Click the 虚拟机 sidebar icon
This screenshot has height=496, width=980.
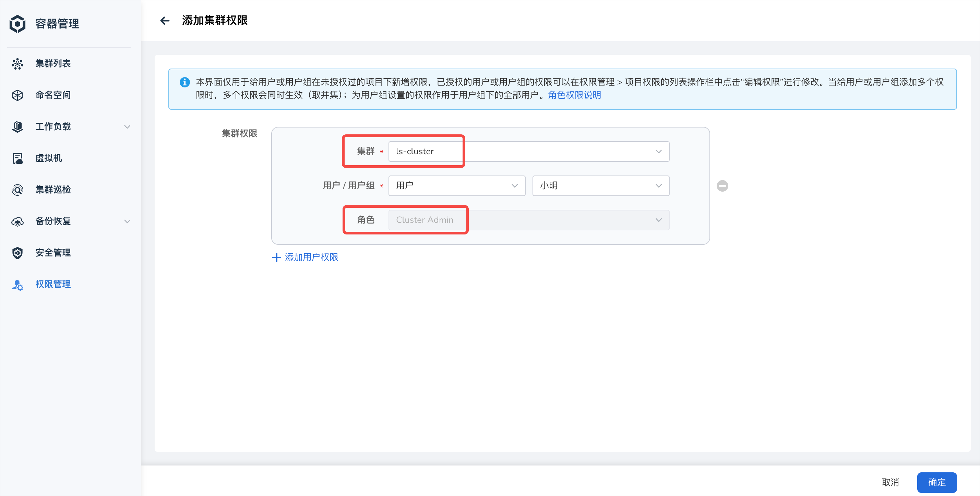17,158
